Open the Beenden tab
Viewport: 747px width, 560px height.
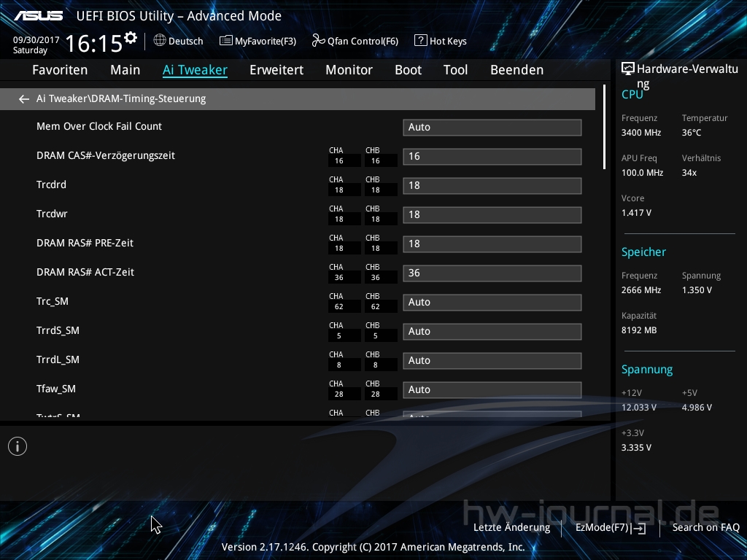517,70
